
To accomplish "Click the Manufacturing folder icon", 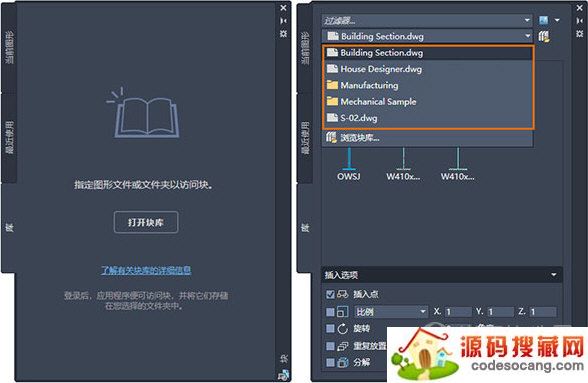I will pos(332,85).
